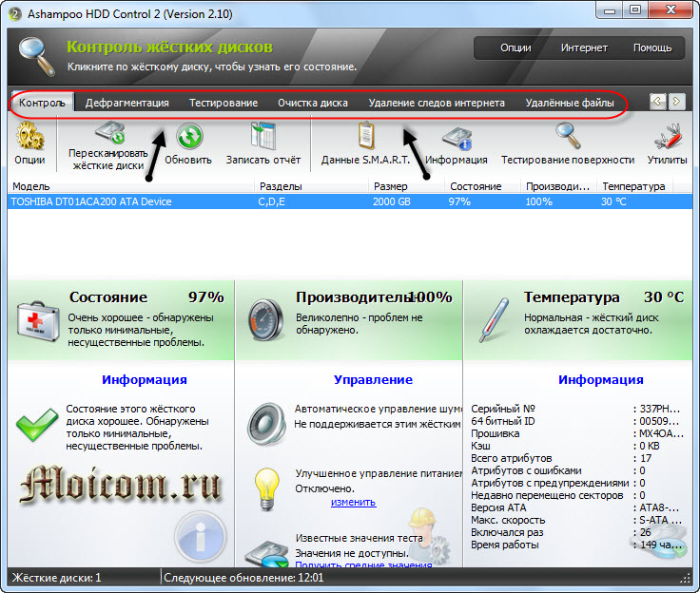This screenshot has height=593, width=700.
Task: Click the Всего атрибутов row
Action: [561, 458]
